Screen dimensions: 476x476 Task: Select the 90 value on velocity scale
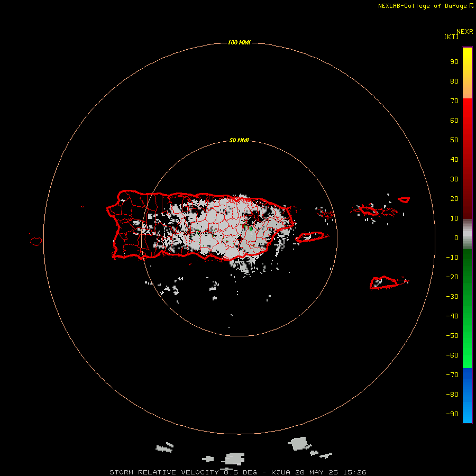454,62
